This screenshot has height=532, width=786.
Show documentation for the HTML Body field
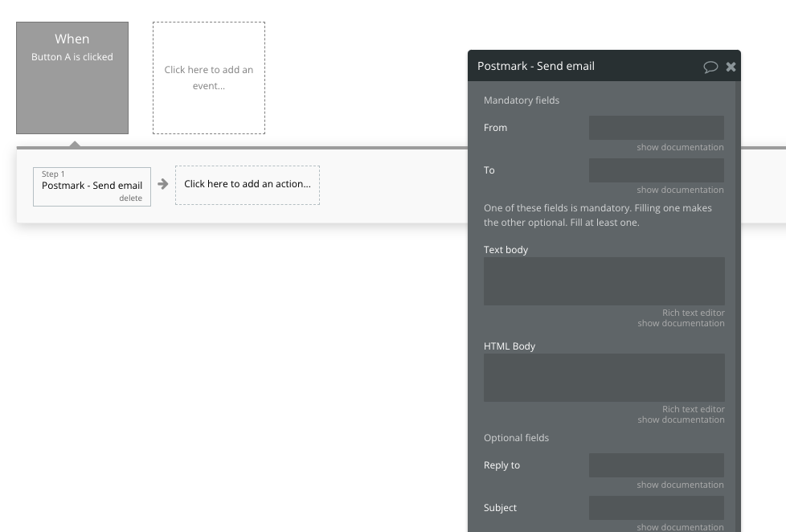[x=681, y=419]
